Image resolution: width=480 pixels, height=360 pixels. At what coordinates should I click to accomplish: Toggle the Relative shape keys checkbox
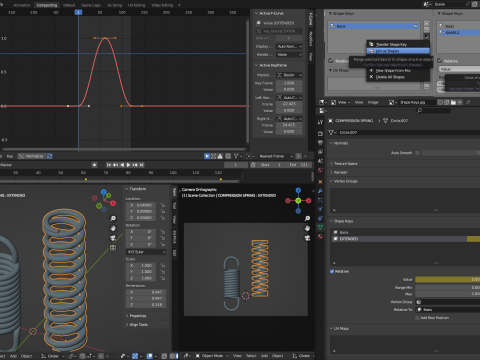(x=332, y=271)
